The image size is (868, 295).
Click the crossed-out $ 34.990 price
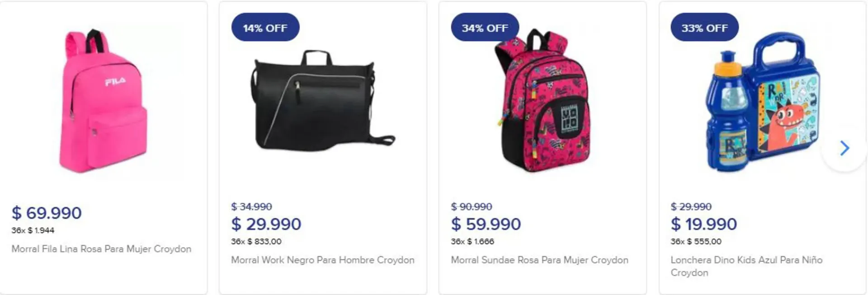click(251, 207)
